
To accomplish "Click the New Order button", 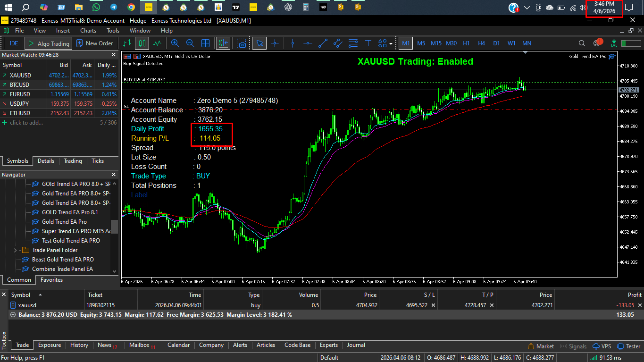I will click(96, 43).
